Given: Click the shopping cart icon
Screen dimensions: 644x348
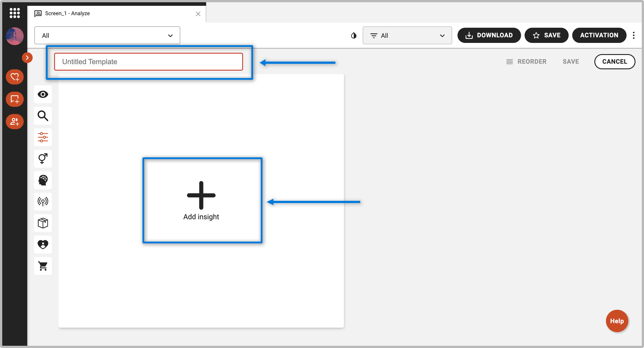Looking at the screenshot, I should (43, 266).
